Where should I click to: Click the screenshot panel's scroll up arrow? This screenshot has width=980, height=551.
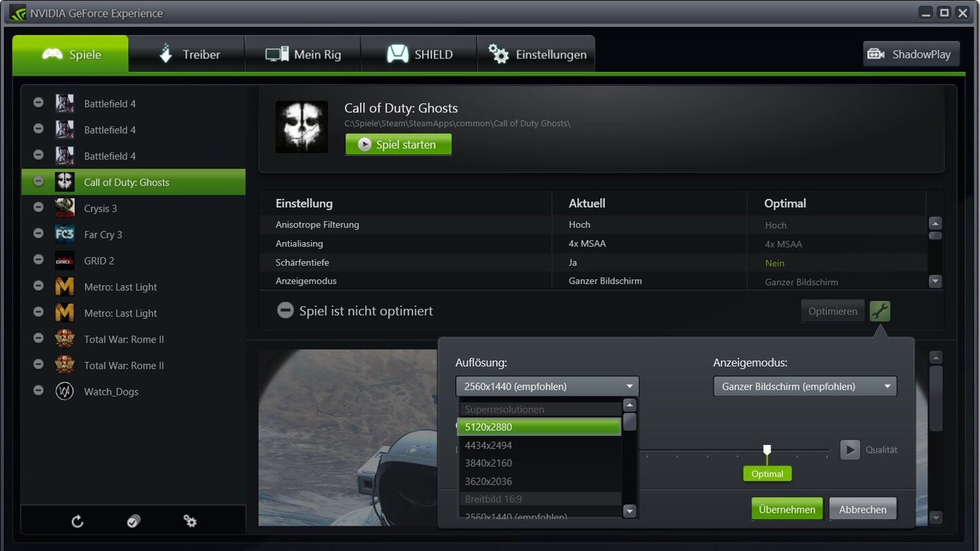coord(936,357)
